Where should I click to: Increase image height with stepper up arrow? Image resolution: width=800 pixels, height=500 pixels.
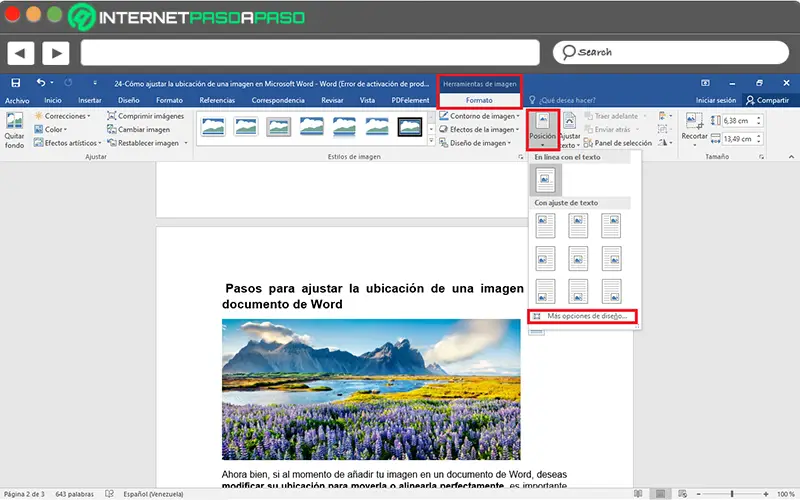click(x=759, y=118)
